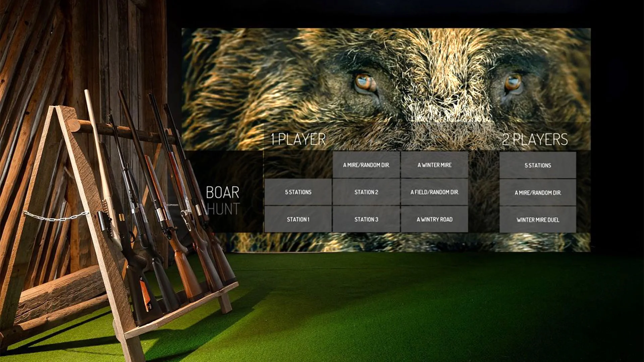Viewport: 644px width, 362px height.
Task: Click the BOAR HUNT title
Action: tap(223, 200)
